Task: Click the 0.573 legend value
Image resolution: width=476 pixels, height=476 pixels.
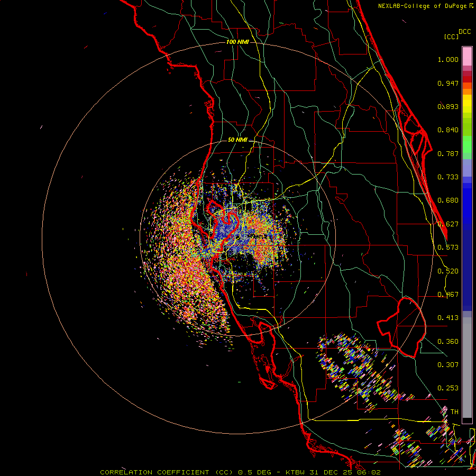Action: (448, 248)
